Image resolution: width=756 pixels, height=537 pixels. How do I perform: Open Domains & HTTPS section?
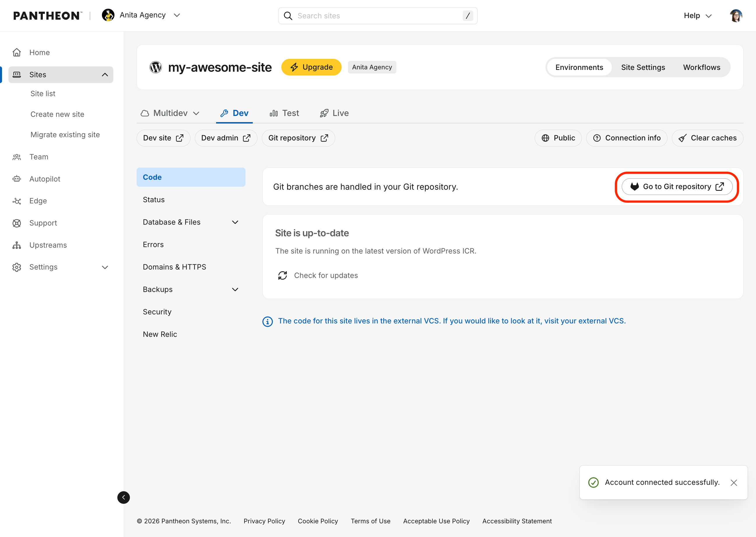click(x=191, y=267)
